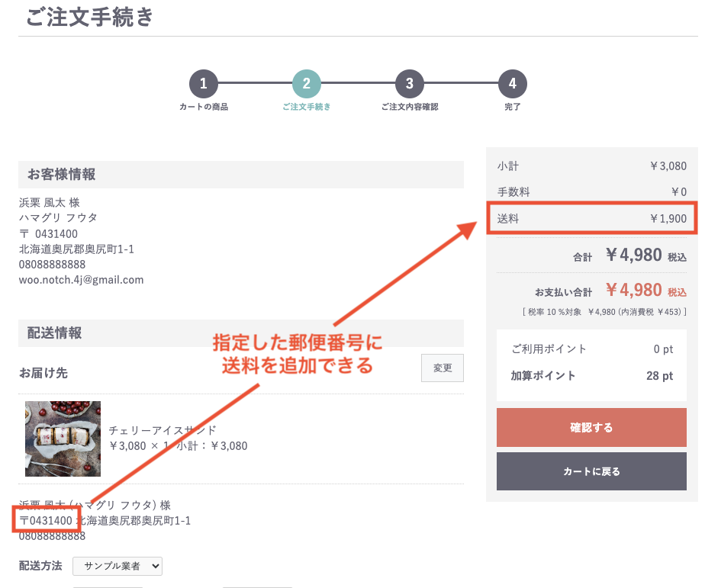The height and width of the screenshot is (588, 705).
Task: Click the カートに戻る button
Action: [x=591, y=471]
